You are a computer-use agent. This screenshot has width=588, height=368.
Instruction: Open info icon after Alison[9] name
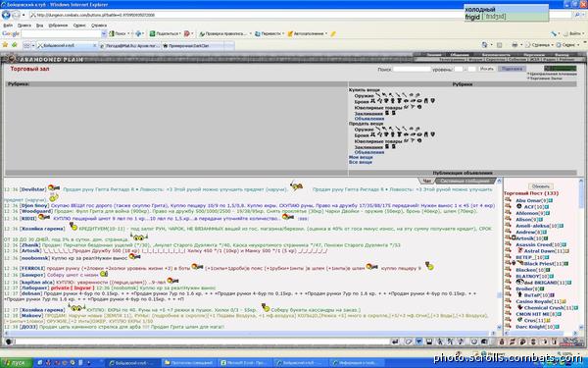coord(540,219)
